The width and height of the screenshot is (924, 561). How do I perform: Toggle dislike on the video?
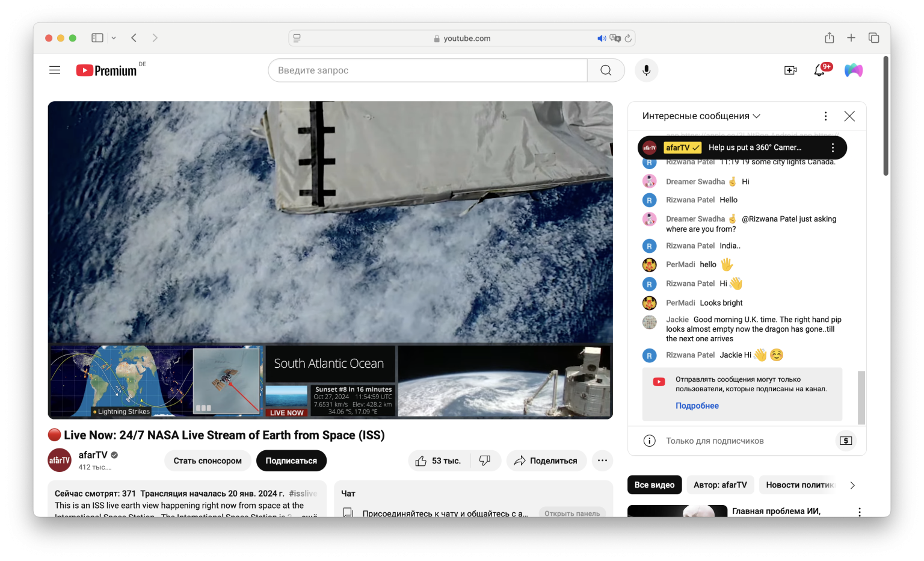[485, 460]
